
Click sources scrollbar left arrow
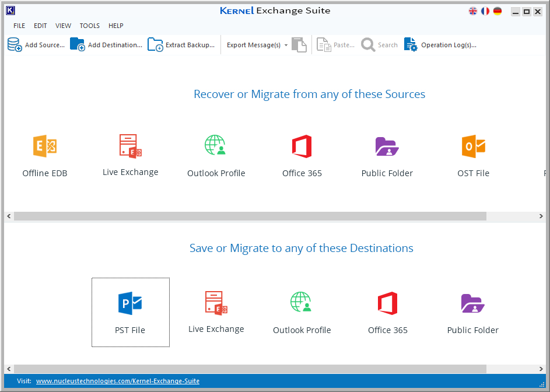click(9, 216)
